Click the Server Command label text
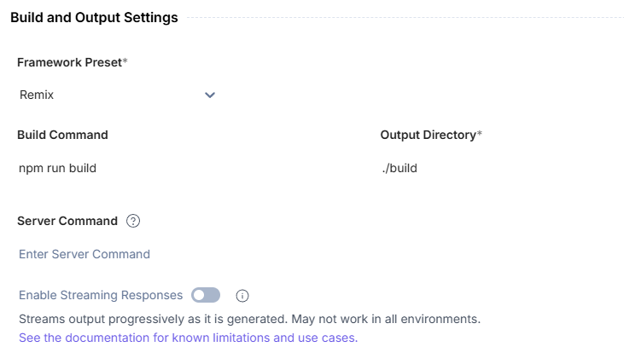This screenshot has width=624, height=364. 67,221
